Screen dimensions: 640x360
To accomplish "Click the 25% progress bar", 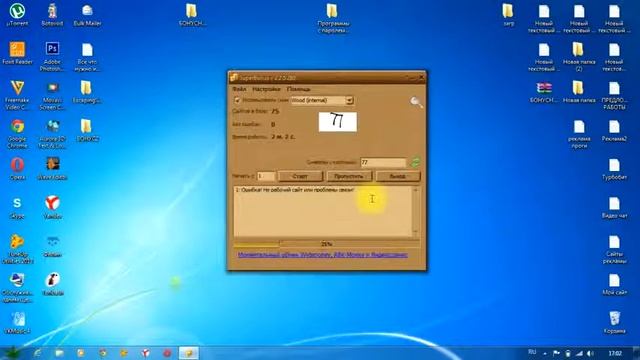I will (x=327, y=244).
